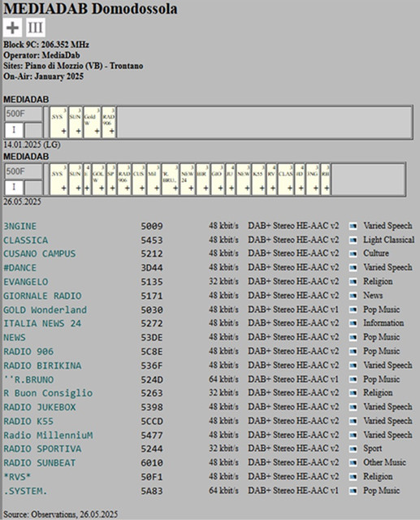Click the service ID 6010
The height and width of the screenshot is (520, 420).
click(x=152, y=463)
